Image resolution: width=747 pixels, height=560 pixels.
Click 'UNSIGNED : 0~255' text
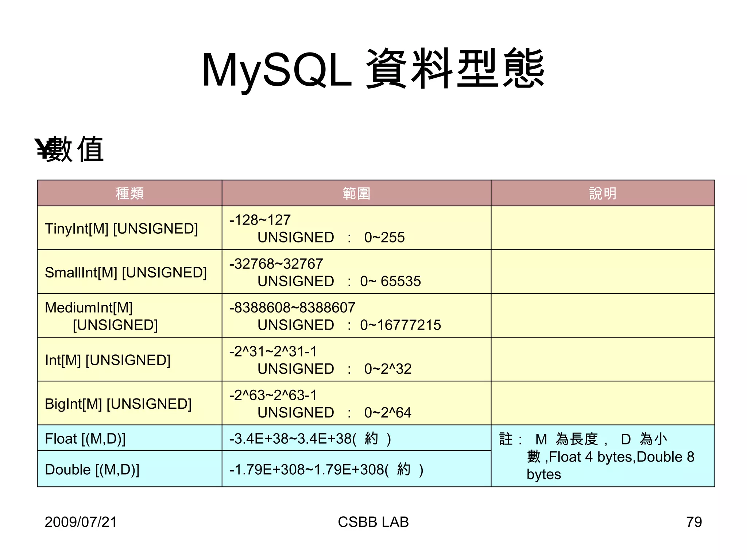(x=331, y=237)
